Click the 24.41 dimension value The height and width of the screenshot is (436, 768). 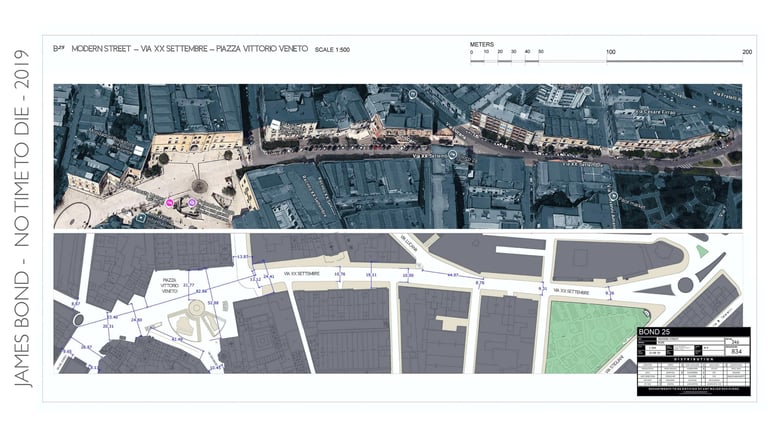pyautogui.click(x=268, y=277)
